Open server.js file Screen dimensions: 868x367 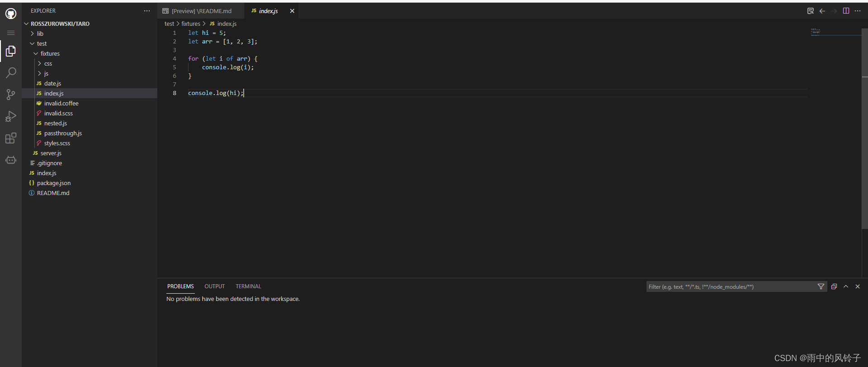point(90,153)
